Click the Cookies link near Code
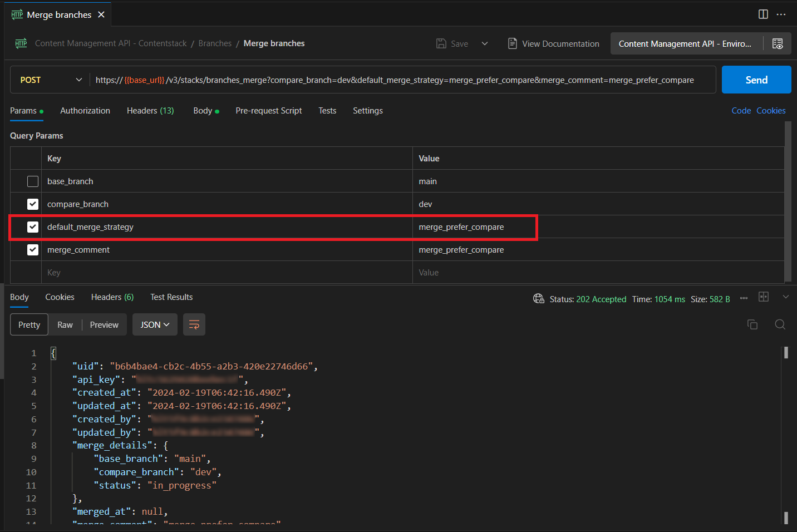797x532 pixels. coord(771,111)
